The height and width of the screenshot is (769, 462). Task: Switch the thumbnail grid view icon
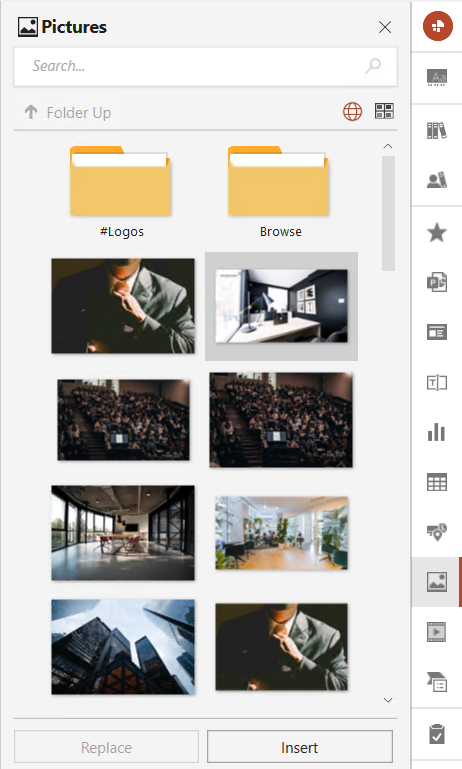(x=384, y=111)
